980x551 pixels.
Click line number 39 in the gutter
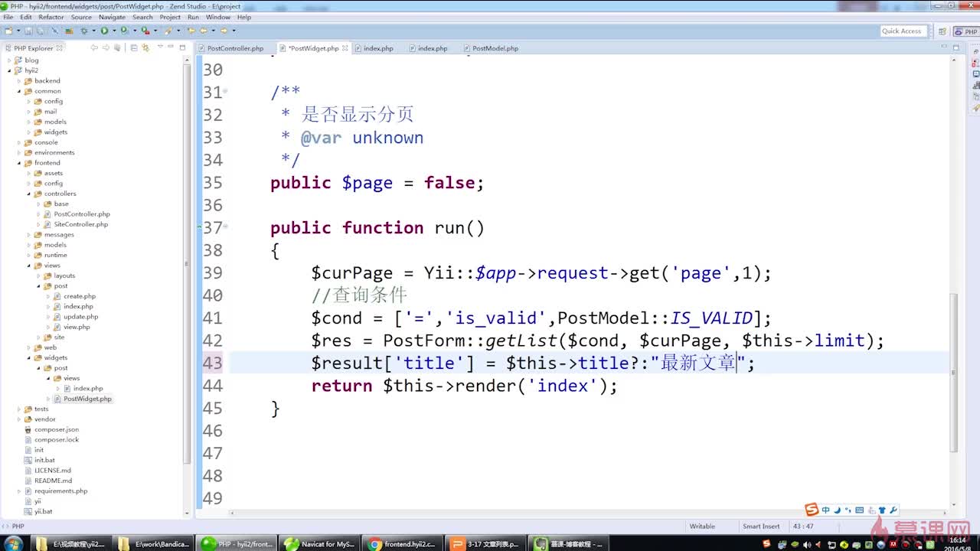pos(212,273)
